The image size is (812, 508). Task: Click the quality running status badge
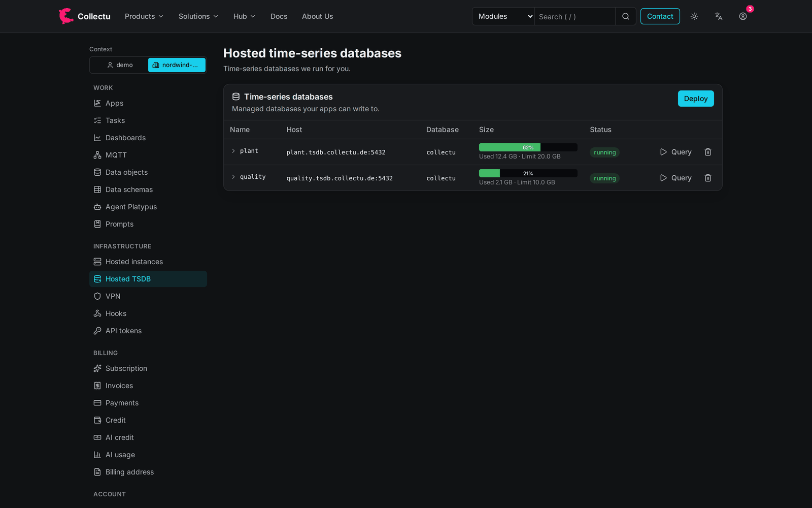pyautogui.click(x=605, y=178)
